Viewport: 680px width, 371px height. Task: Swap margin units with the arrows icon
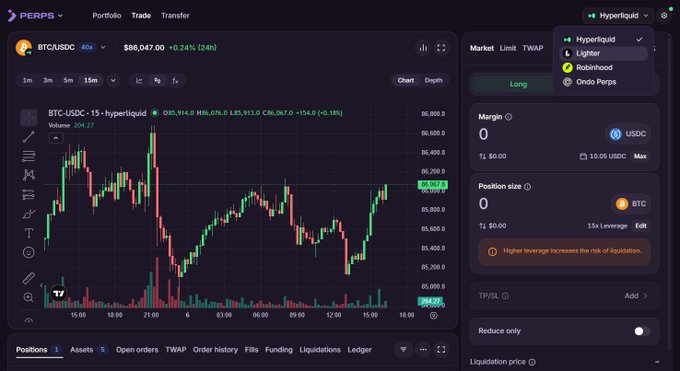coord(482,156)
